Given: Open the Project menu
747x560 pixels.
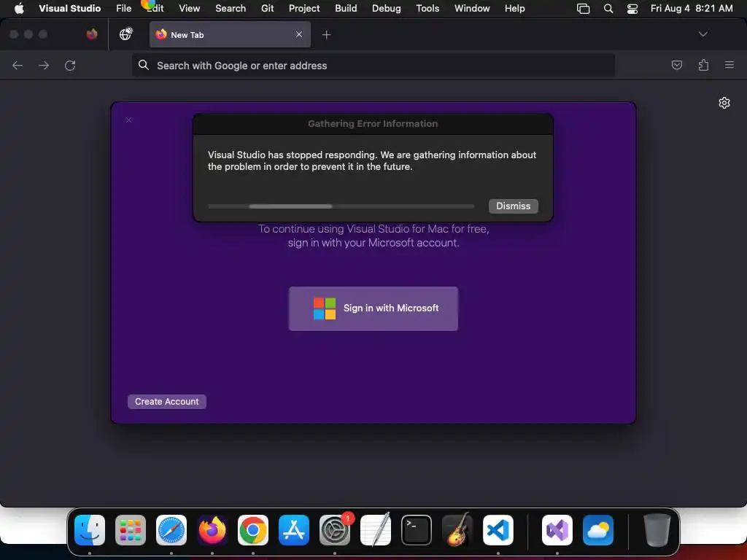Looking at the screenshot, I should pyautogui.click(x=304, y=8).
